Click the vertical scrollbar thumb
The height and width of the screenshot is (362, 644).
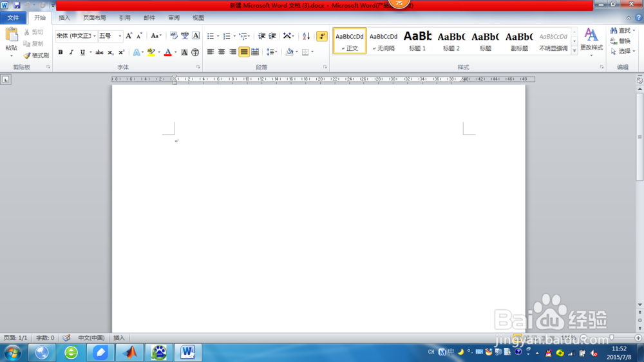[x=639, y=137]
